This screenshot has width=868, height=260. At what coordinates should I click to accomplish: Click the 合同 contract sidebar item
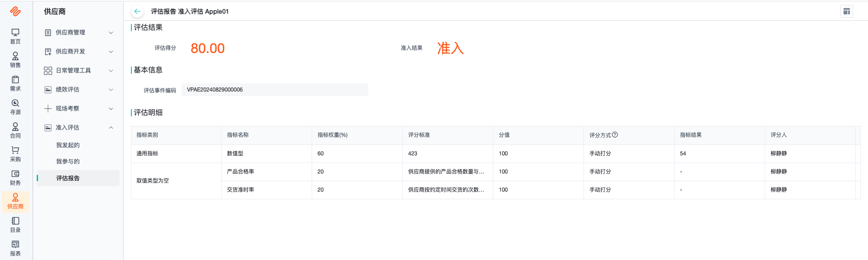tap(15, 130)
